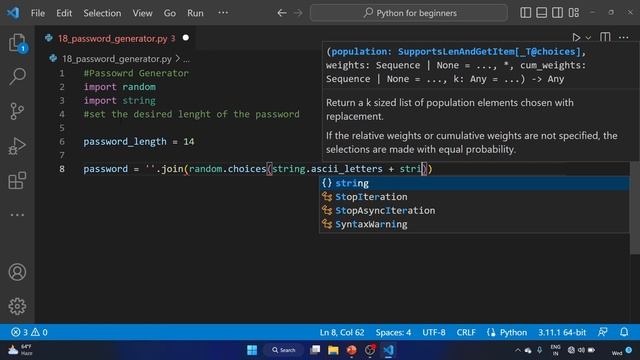Open File Explorer from the taskbar
The width and height of the screenshot is (640, 360).
tap(333, 350)
